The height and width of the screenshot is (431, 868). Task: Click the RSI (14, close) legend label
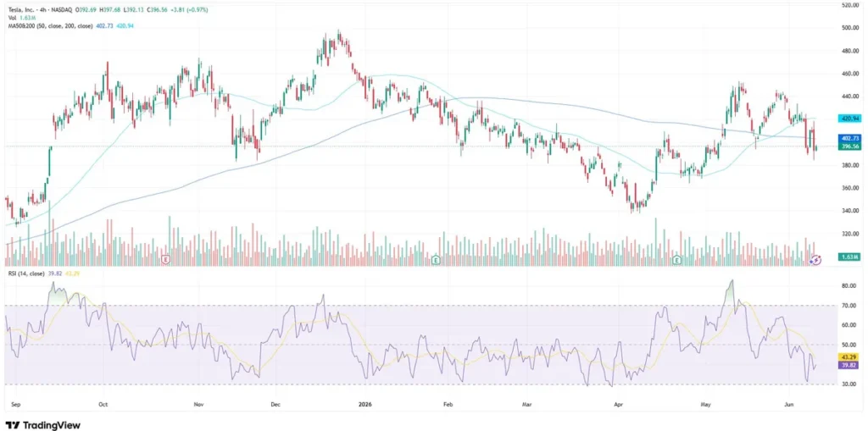pos(26,274)
